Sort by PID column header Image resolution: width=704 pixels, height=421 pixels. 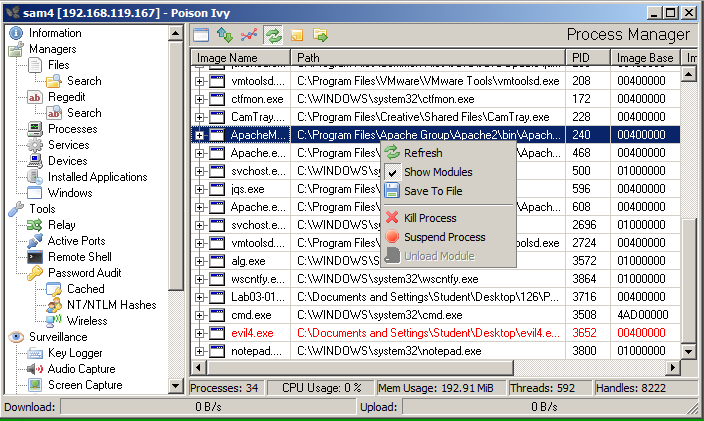coord(588,57)
